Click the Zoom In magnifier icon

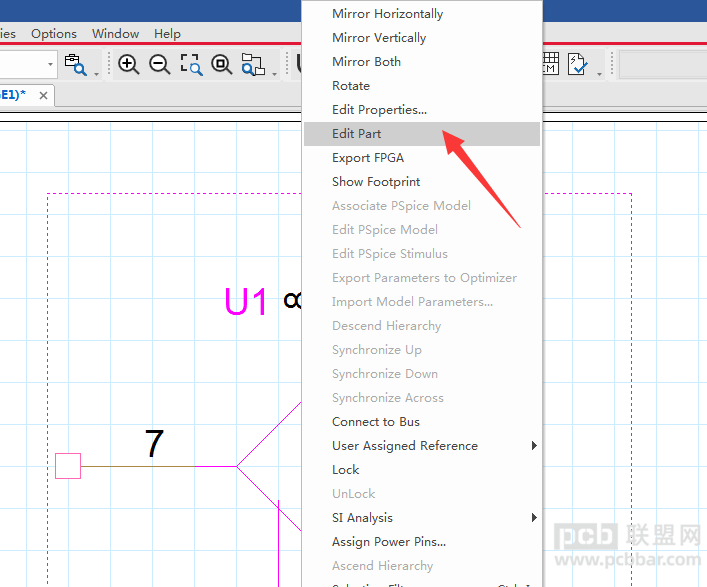(128, 64)
